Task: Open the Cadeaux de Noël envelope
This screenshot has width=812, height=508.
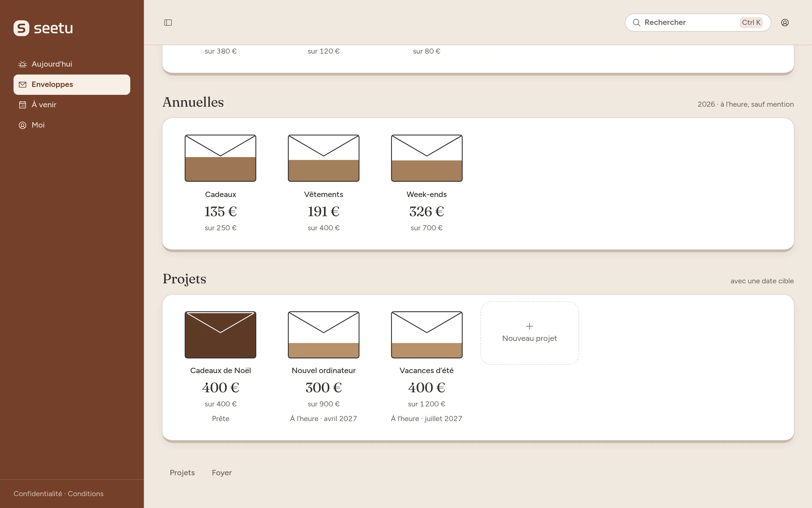Action: (220, 335)
